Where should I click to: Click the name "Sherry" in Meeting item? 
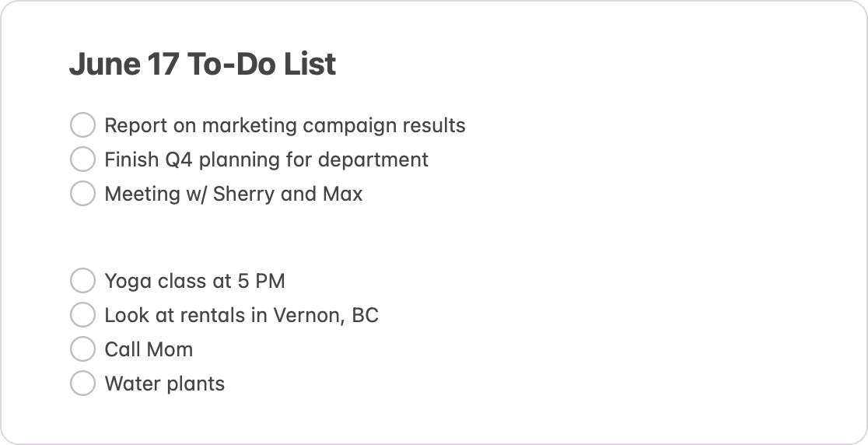pos(243,194)
